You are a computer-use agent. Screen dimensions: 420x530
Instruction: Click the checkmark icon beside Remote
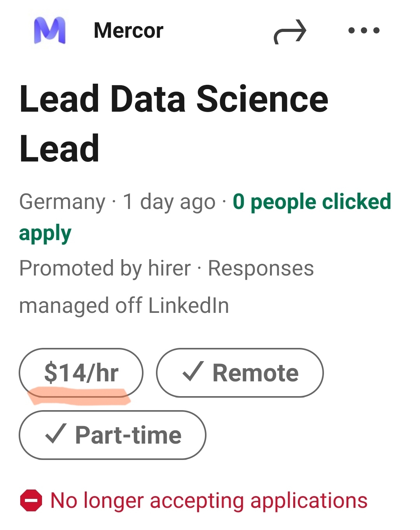click(193, 371)
